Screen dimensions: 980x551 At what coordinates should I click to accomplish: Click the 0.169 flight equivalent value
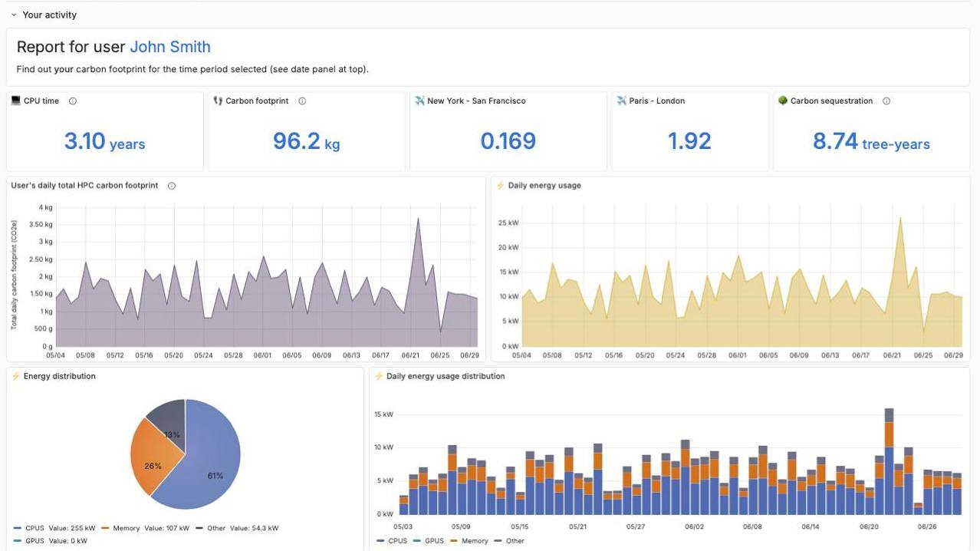[x=508, y=141]
